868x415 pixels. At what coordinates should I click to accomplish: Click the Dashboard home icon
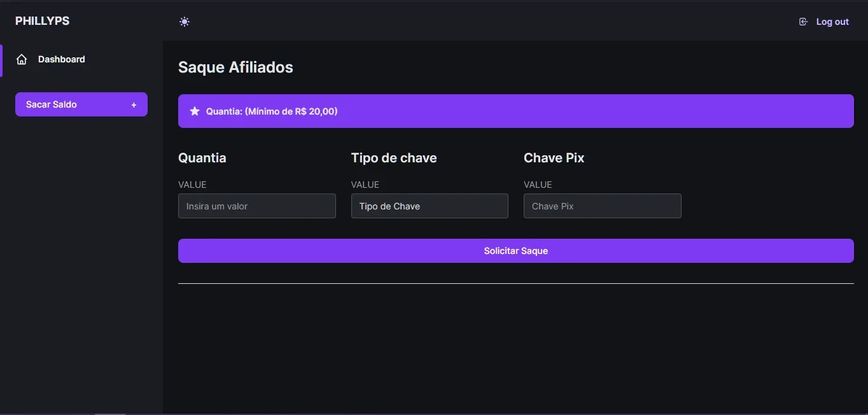[x=22, y=59]
